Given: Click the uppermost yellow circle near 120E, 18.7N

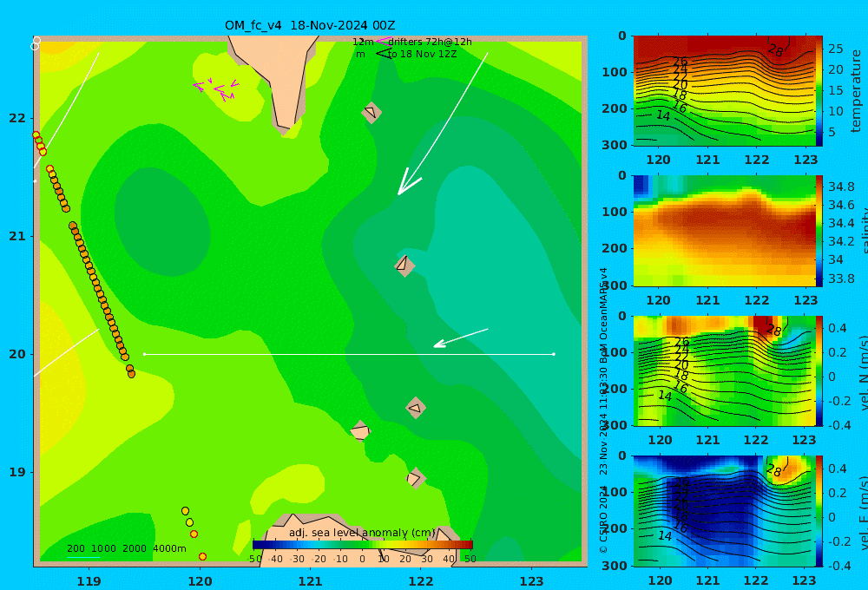Looking at the screenshot, I should (186, 511).
